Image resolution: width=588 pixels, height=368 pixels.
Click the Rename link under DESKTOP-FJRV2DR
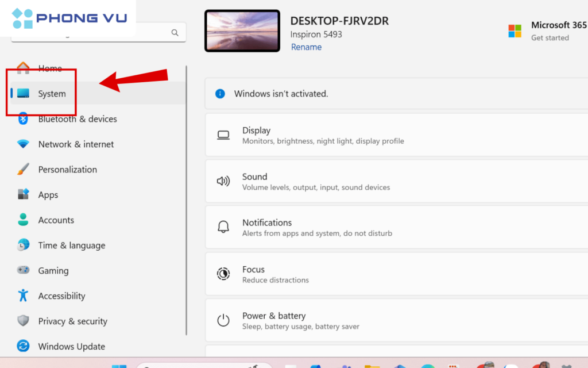[x=306, y=47]
